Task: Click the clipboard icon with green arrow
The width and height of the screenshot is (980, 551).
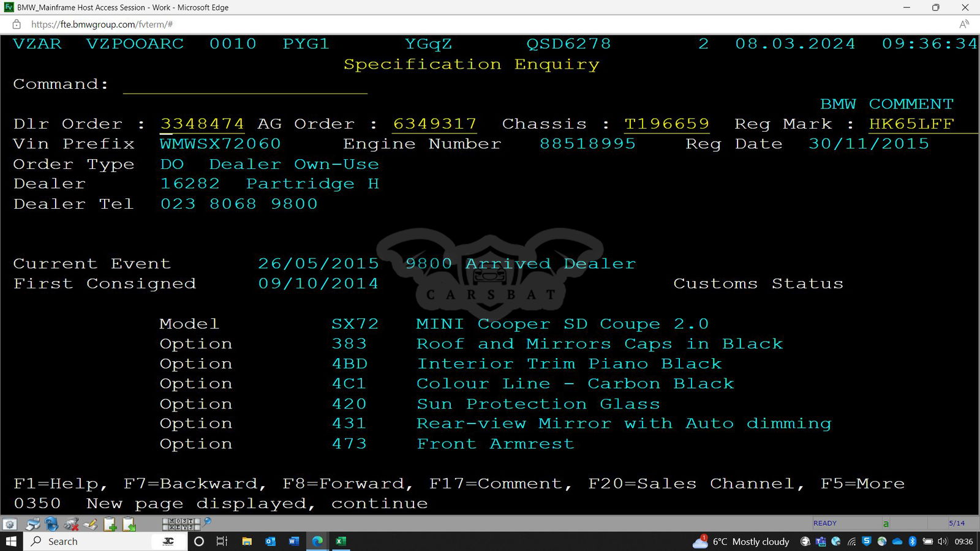Action: pyautogui.click(x=129, y=524)
